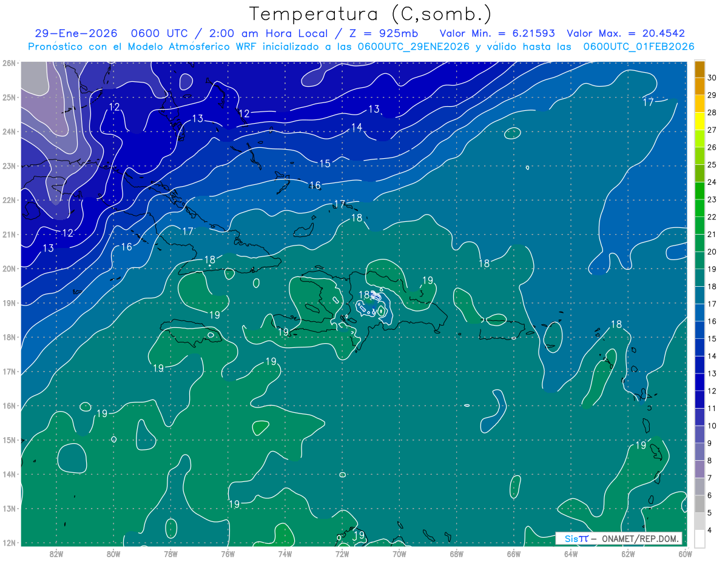
Task: Click the '72W' longitude axis label
Action: coord(342,553)
